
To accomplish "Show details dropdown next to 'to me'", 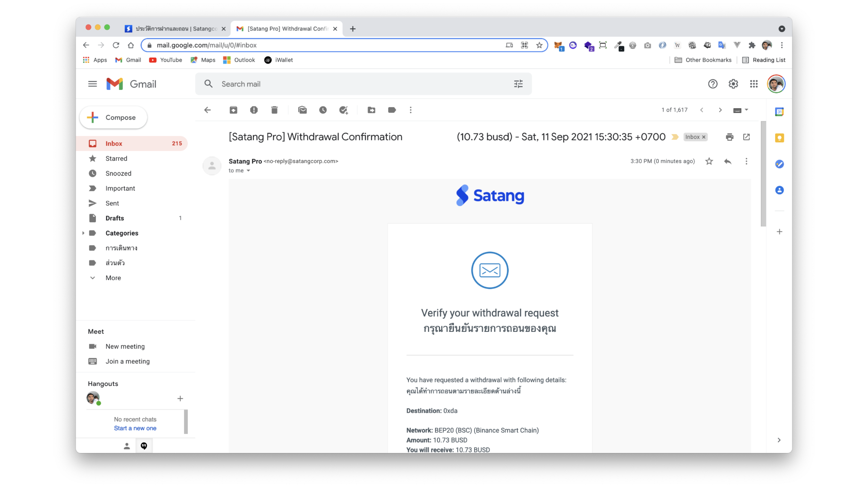I will (x=248, y=170).
